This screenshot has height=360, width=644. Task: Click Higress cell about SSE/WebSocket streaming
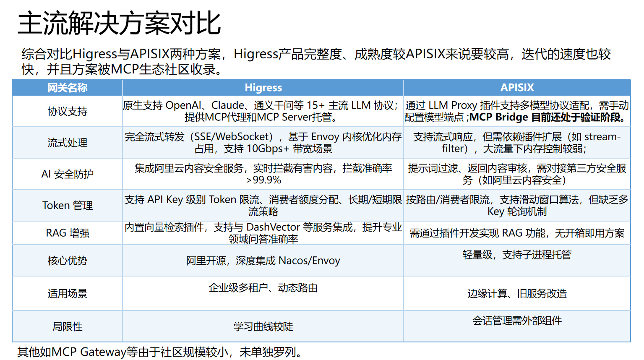(263, 143)
